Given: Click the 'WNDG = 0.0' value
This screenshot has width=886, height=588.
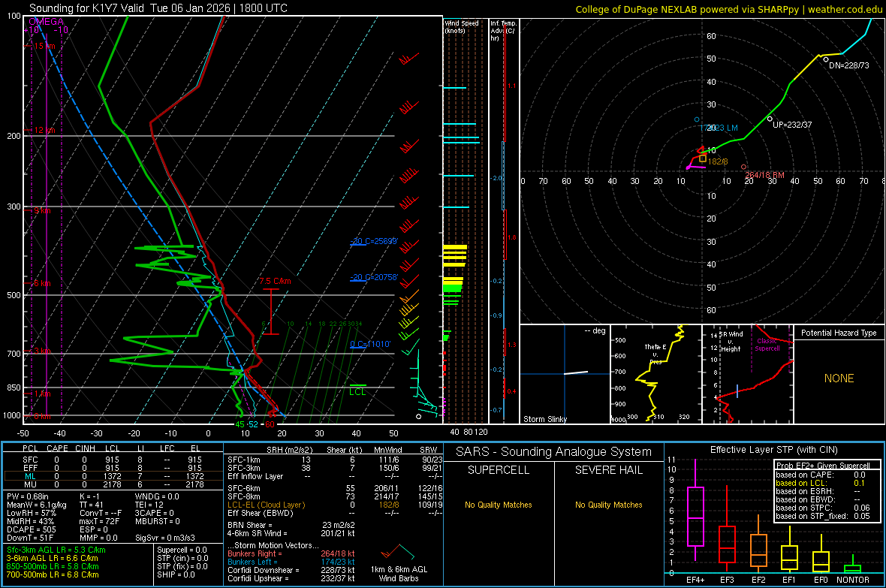Looking at the screenshot, I should tap(156, 496).
